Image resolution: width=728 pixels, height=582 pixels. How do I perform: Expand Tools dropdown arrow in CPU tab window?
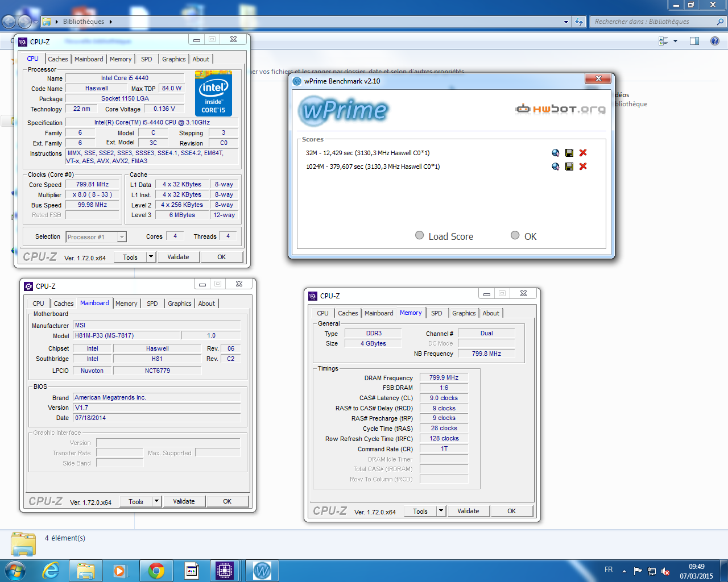click(151, 257)
